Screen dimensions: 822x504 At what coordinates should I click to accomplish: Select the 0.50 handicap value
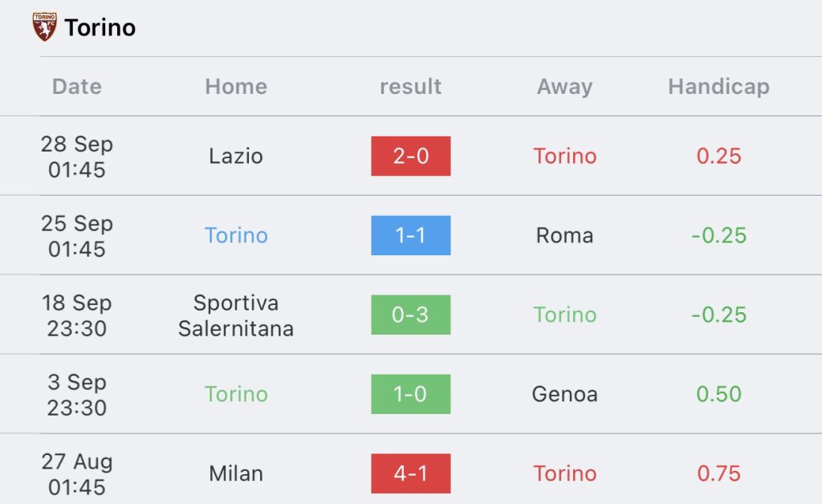tap(718, 394)
